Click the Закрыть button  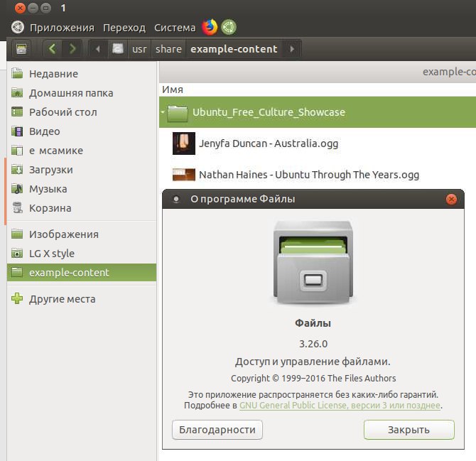(x=409, y=430)
